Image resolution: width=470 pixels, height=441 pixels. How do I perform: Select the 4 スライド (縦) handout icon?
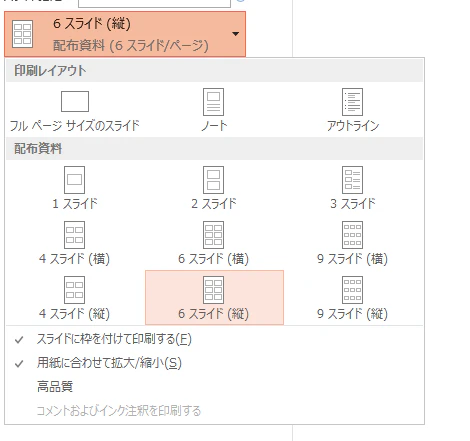pos(74,290)
